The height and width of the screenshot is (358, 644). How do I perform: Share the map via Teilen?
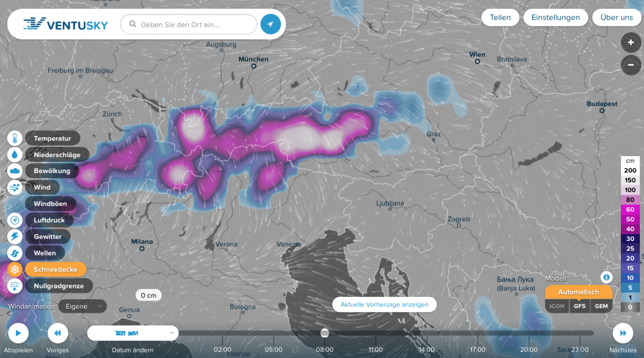point(500,17)
